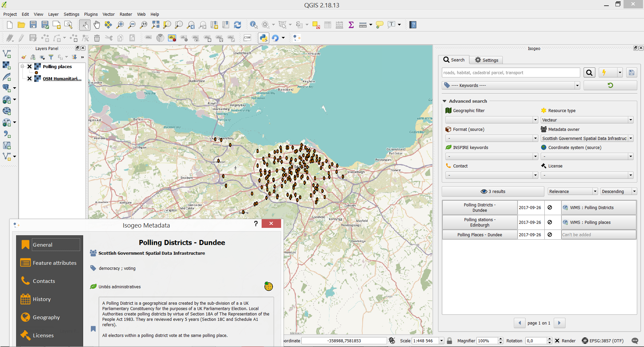The width and height of the screenshot is (644, 347).
Task: Open the Layer menu
Action: 53,14
